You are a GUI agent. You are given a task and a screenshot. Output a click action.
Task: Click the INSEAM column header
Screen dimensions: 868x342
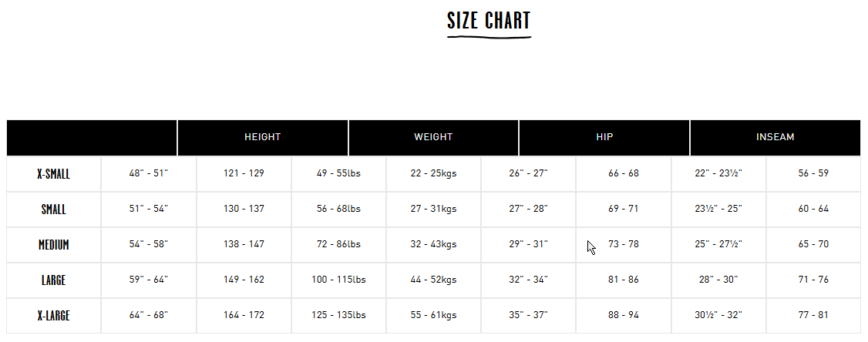[x=775, y=137]
